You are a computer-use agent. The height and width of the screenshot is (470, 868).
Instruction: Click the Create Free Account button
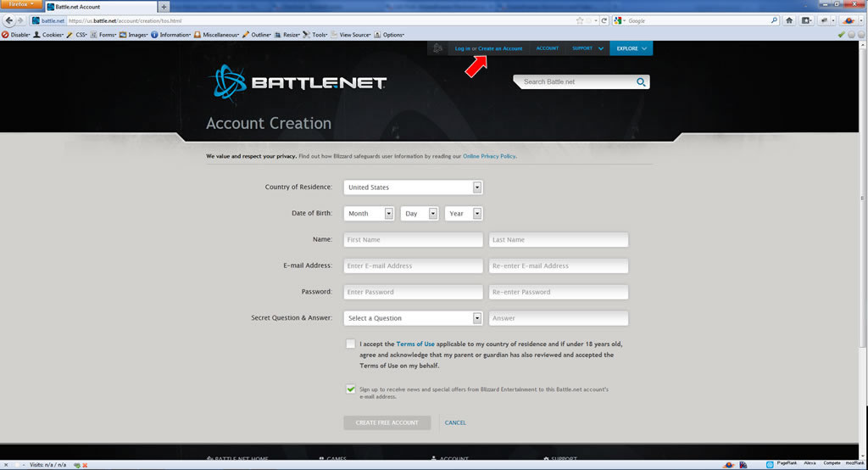tap(387, 422)
